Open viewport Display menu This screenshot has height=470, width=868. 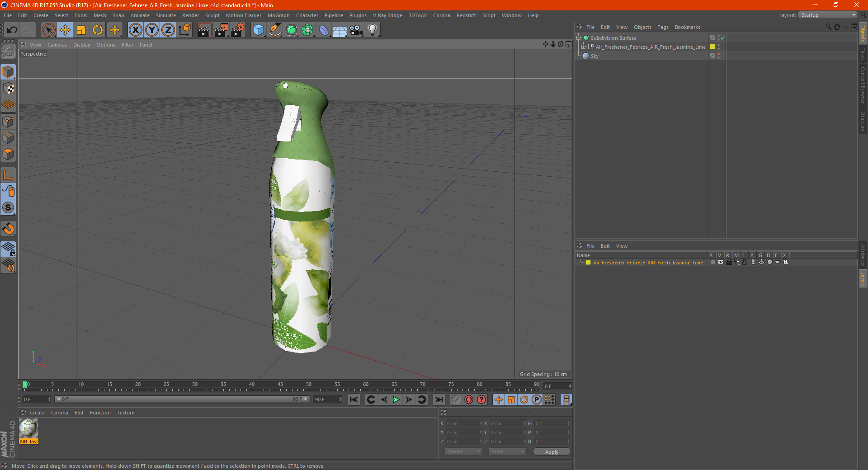click(81, 45)
